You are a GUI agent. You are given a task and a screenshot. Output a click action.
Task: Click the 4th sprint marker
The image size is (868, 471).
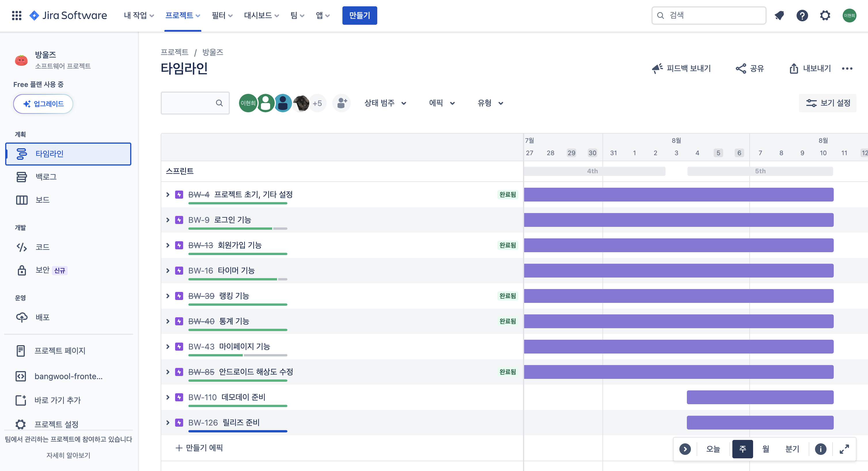(595, 171)
